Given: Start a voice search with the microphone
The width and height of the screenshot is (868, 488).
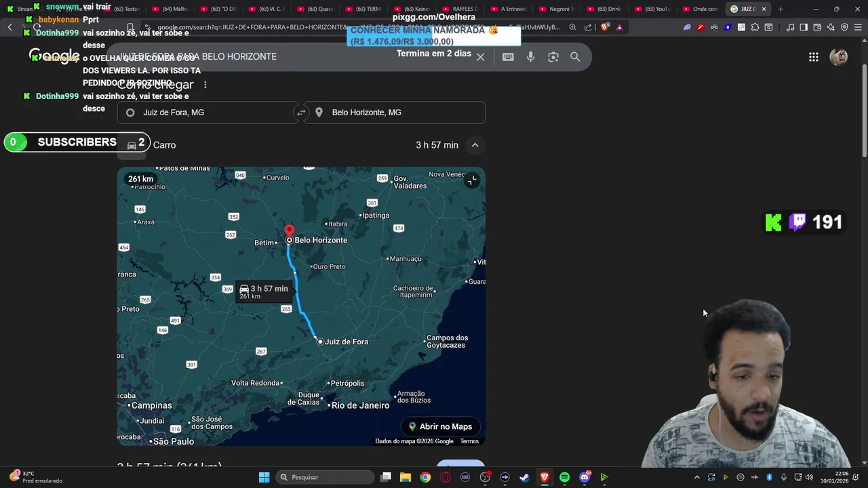Looking at the screenshot, I should coord(531,57).
